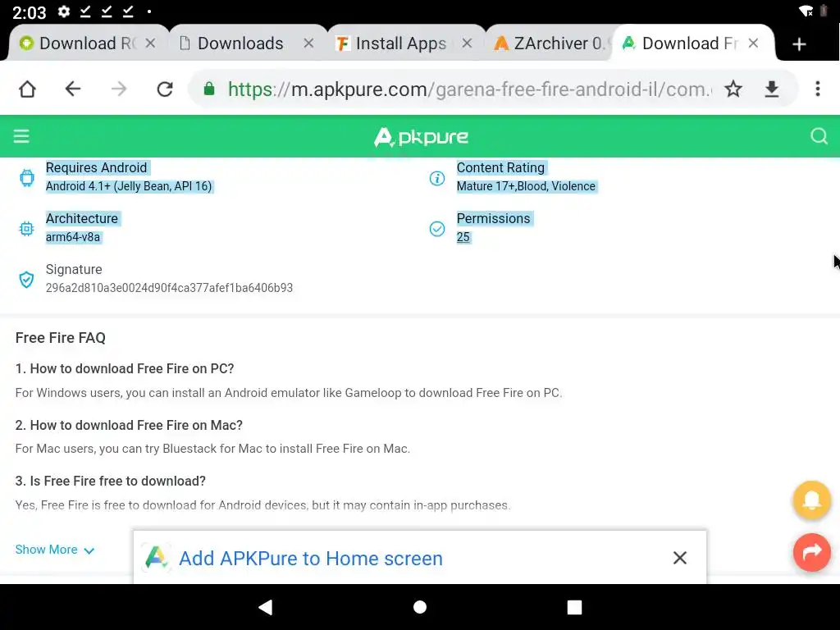Click the URL address bar
Image resolution: width=840 pixels, height=630 pixels.
pos(468,89)
